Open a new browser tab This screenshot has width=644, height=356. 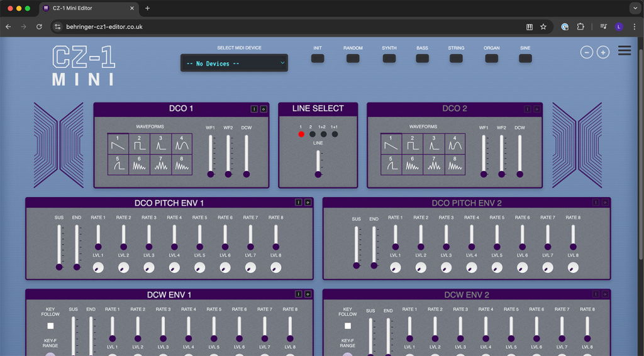(x=147, y=8)
